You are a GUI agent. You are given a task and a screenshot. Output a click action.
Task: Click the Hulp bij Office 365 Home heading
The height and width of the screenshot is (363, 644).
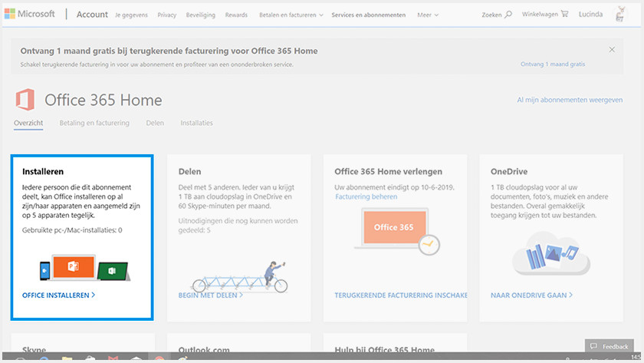(x=384, y=349)
